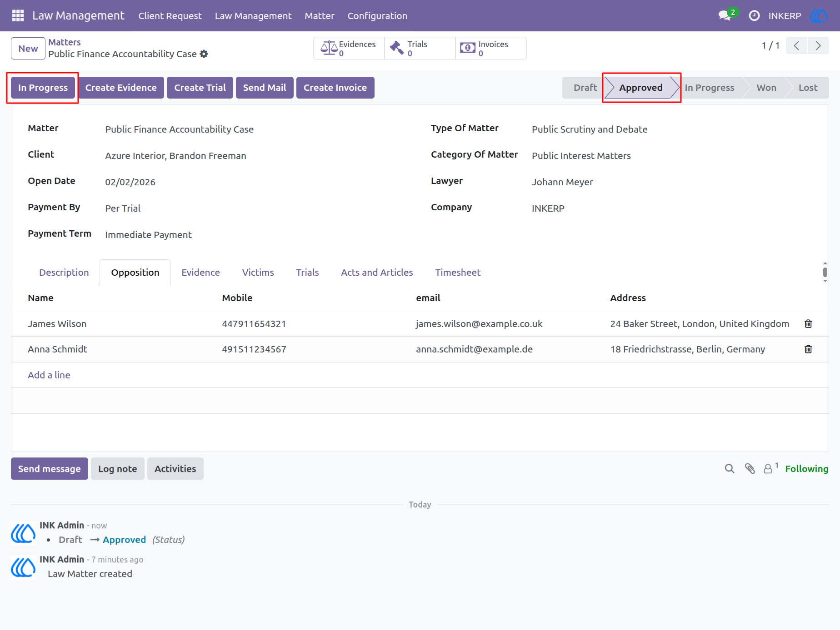Click the user avatar logo in top bar
The image size is (840, 630).
click(819, 15)
